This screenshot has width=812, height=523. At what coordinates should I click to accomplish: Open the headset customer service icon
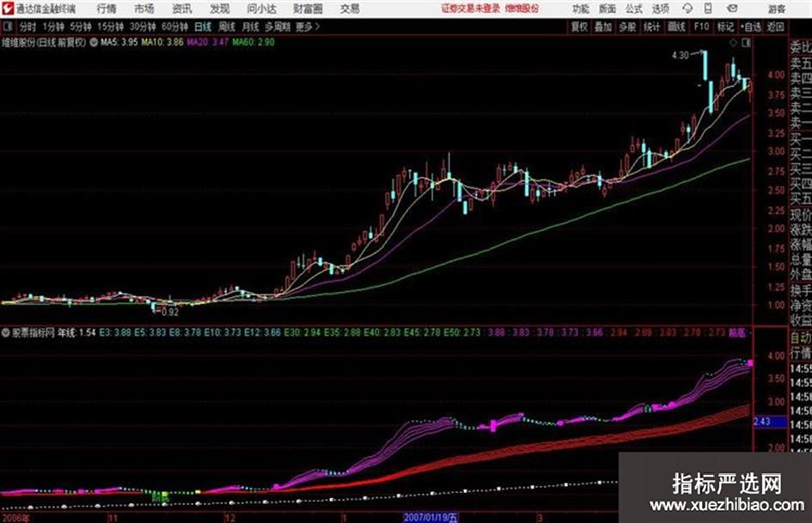687,9
